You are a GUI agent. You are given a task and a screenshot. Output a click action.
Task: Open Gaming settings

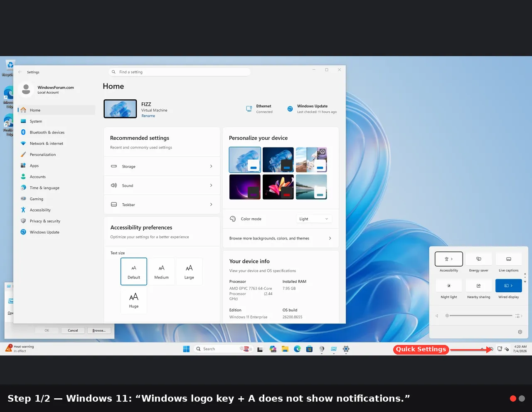click(57, 199)
